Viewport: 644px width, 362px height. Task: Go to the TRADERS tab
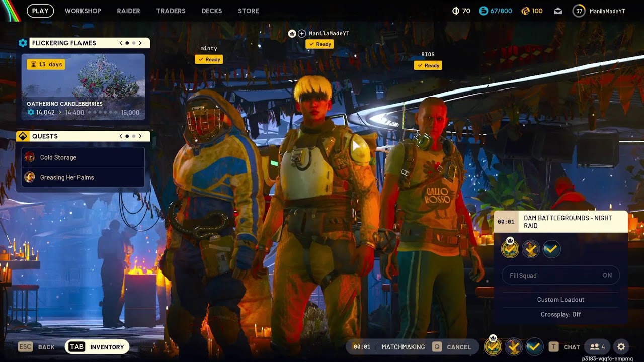pos(171,11)
